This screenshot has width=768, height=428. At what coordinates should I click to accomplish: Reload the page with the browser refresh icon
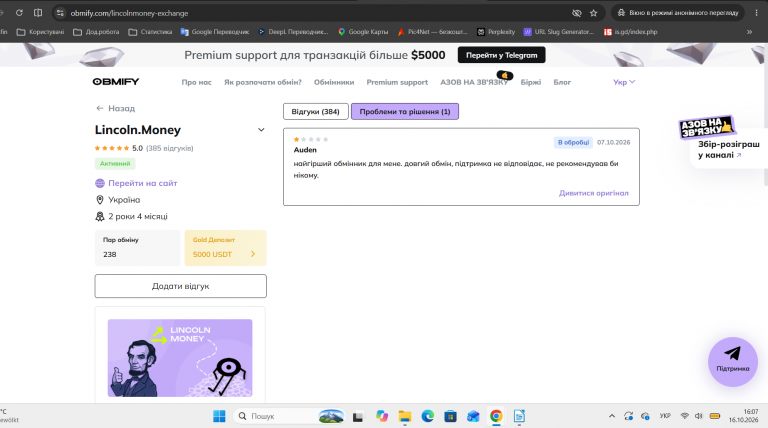pos(19,13)
